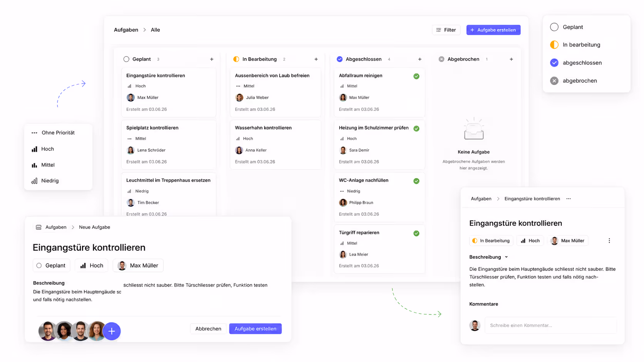The width and height of the screenshot is (644, 362).
Task: Click the Keine Aufgabe empty state text
Action: tap(474, 152)
